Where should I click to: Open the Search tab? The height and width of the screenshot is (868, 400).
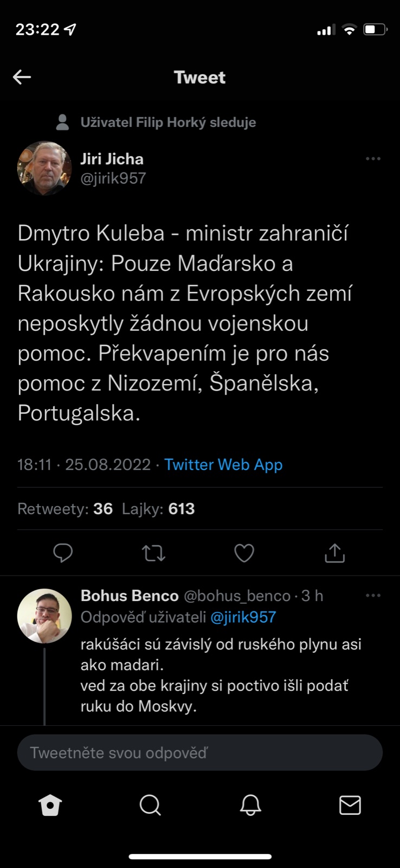[x=150, y=805]
